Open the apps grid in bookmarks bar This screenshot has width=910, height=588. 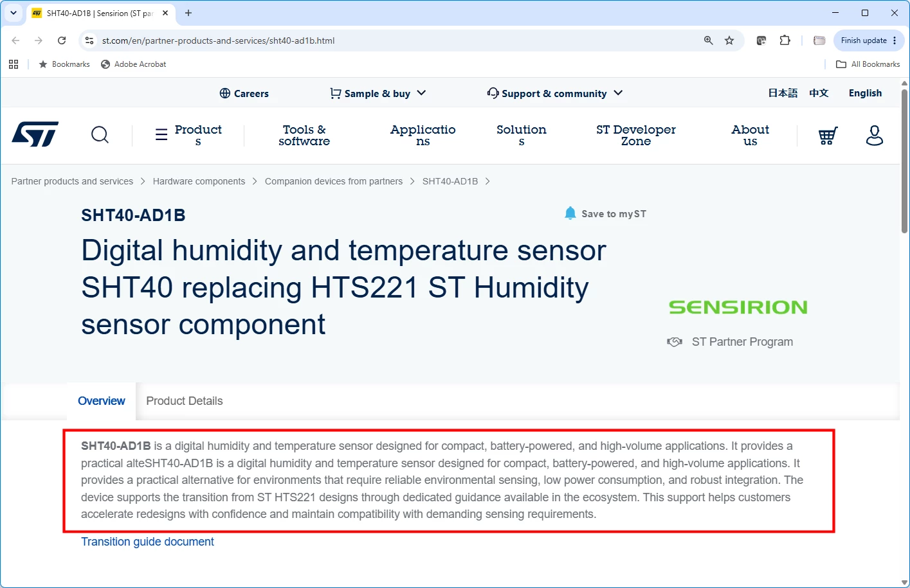pyautogui.click(x=14, y=64)
